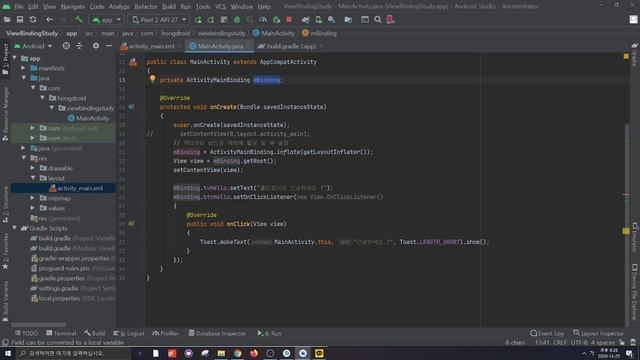Image resolution: width=640 pixels, height=360 pixels.
Task: Select MainActivity in project tree
Action: pyautogui.click(x=89, y=118)
